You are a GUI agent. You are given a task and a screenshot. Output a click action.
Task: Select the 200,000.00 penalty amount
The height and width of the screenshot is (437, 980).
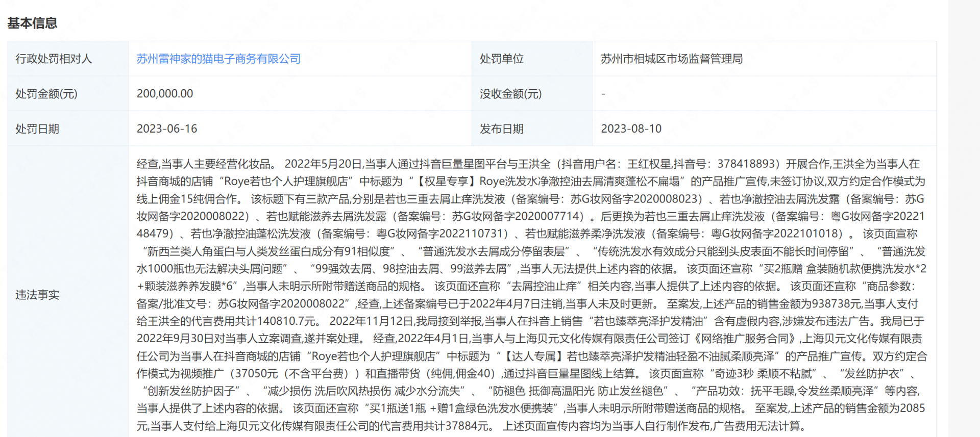165,94
